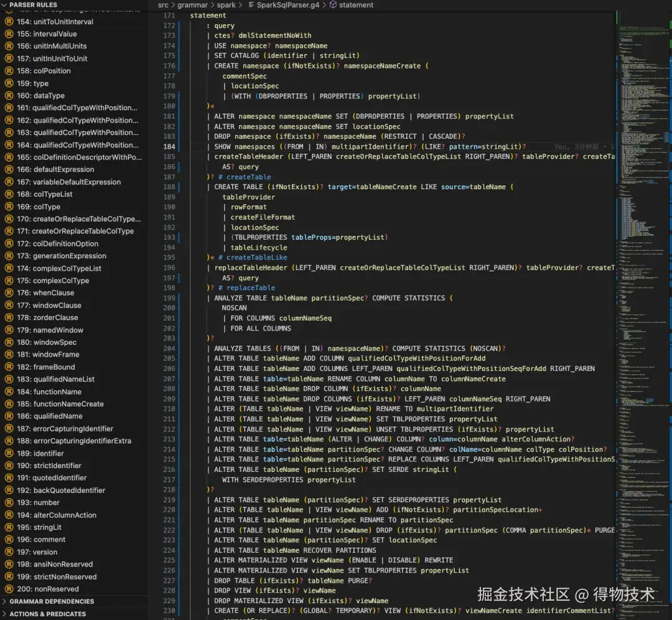The width and height of the screenshot is (672, 620).
Task: Click file icon before SparkSqlParser.g4 breadcrumb
Action: coord(251,5)
